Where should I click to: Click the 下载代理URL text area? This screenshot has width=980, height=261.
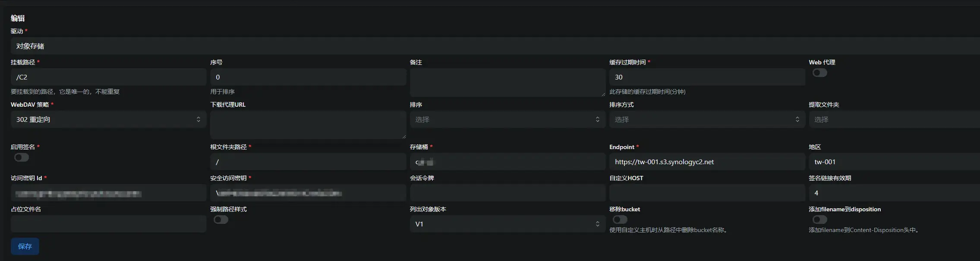click(308, 124)
